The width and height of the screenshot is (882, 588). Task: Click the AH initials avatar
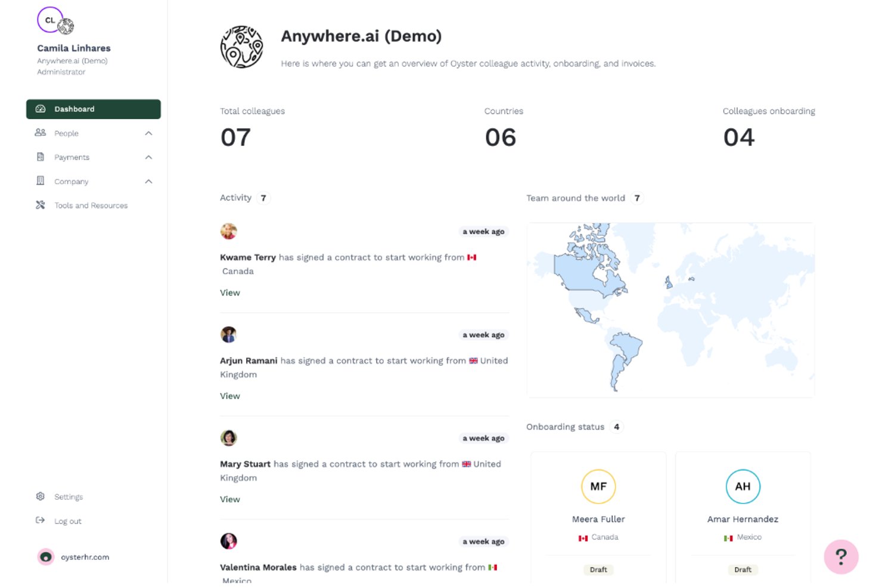743,486
